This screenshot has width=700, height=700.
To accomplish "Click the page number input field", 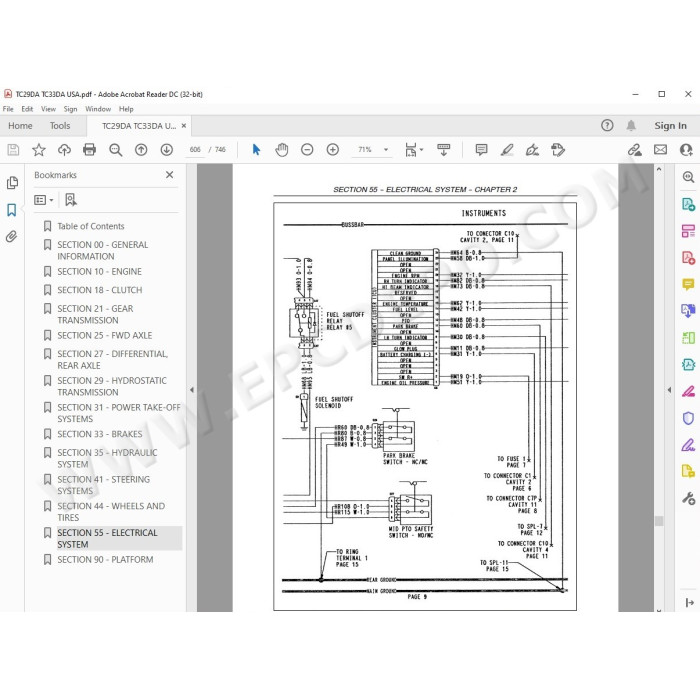I will (195, 150).
